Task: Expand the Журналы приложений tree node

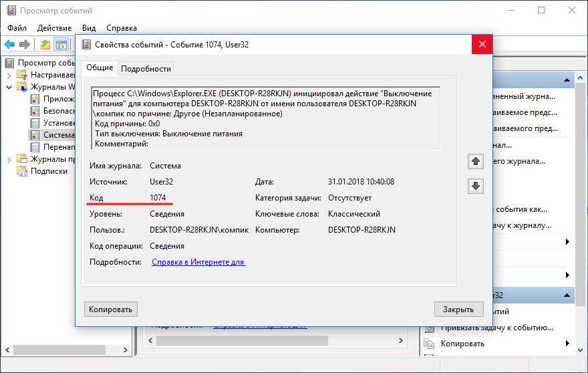Action: (9, 159)
